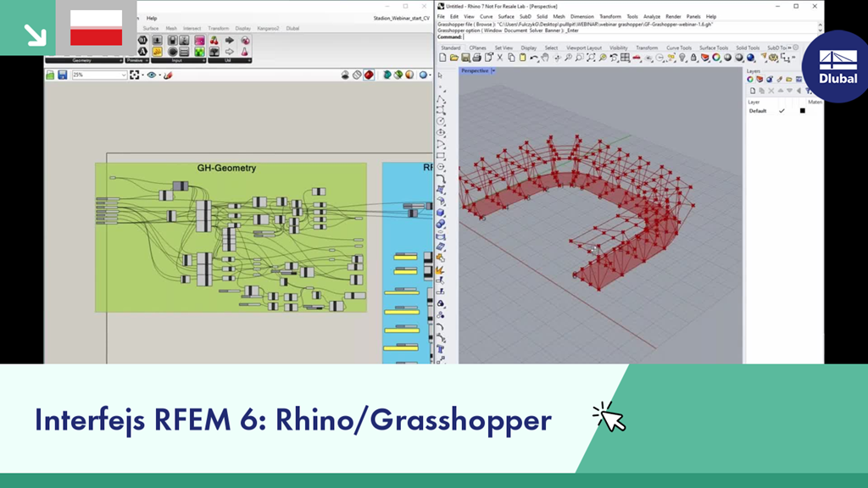868x488 pixels.
Task: Select the Pan hand tool in Rhino toolbar
Action: pyautogui.click(x=545, y=58)
